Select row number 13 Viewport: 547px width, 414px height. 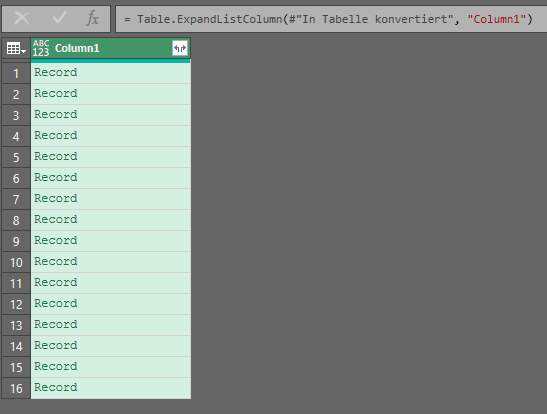click(16, 325)
